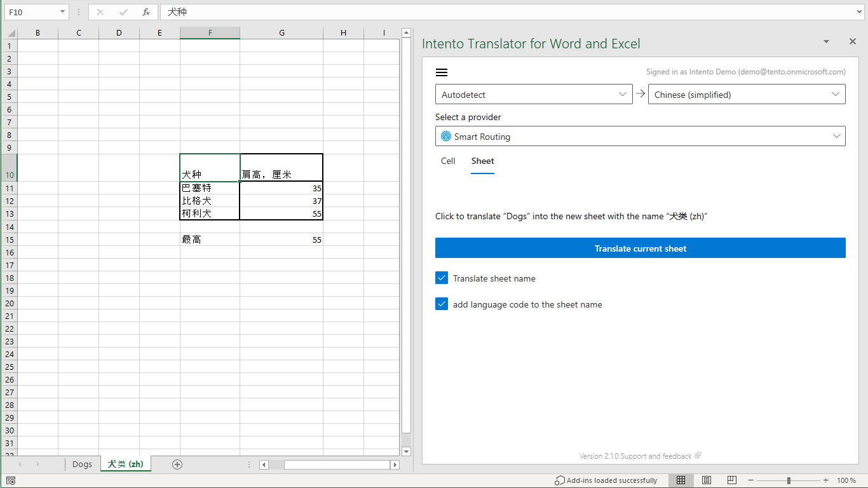Click the vertical scrollbar thumb

[x=407, y=235]
